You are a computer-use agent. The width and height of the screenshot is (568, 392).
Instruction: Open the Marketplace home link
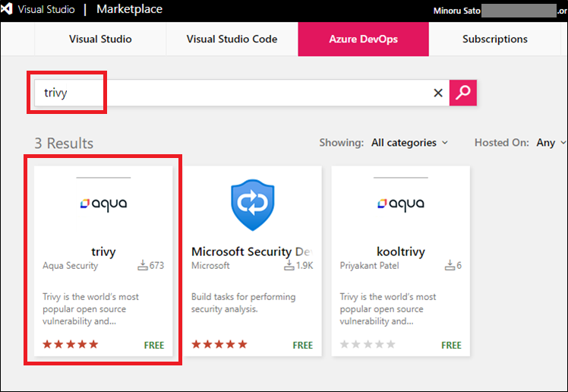coord(129,9)
